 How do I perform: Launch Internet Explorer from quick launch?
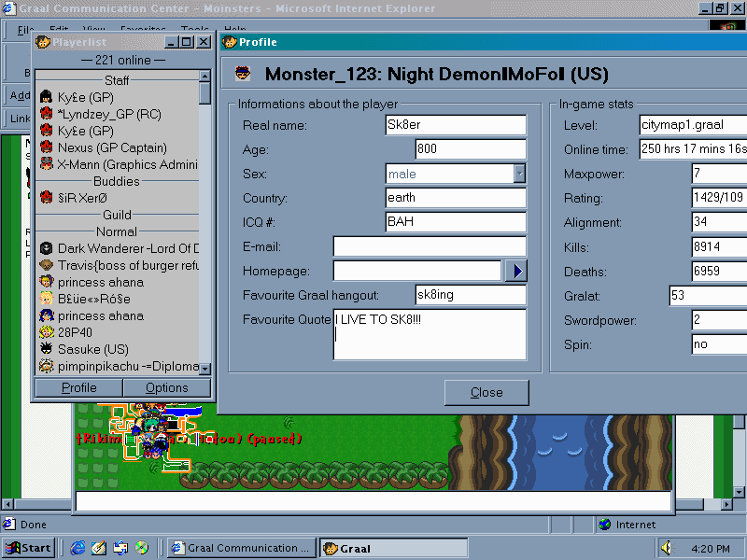[78, 548]
